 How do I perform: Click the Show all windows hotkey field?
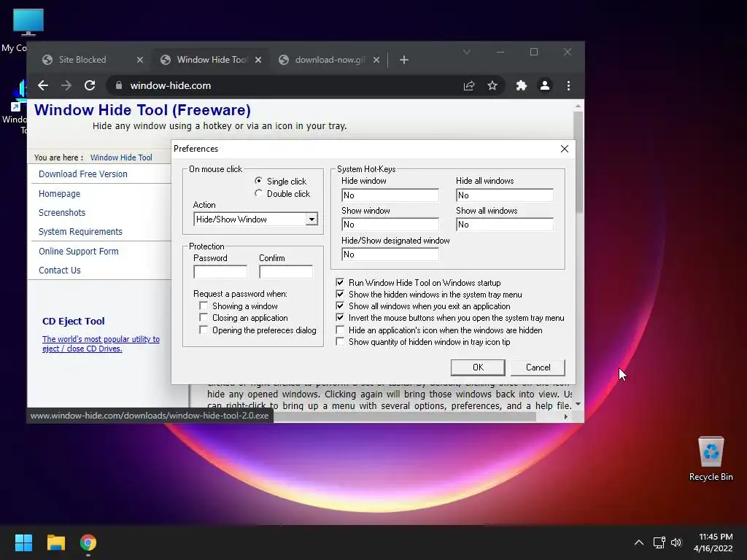(x=505, y=225)
